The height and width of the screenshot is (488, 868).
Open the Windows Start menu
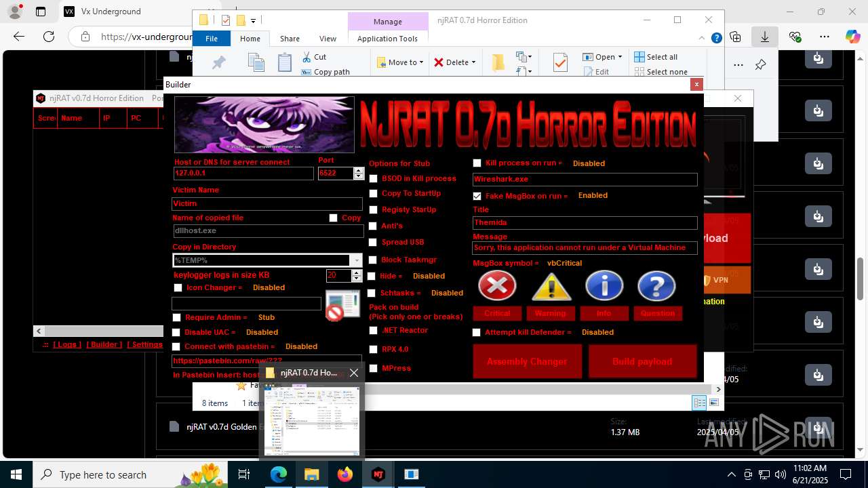click(16, 474)
